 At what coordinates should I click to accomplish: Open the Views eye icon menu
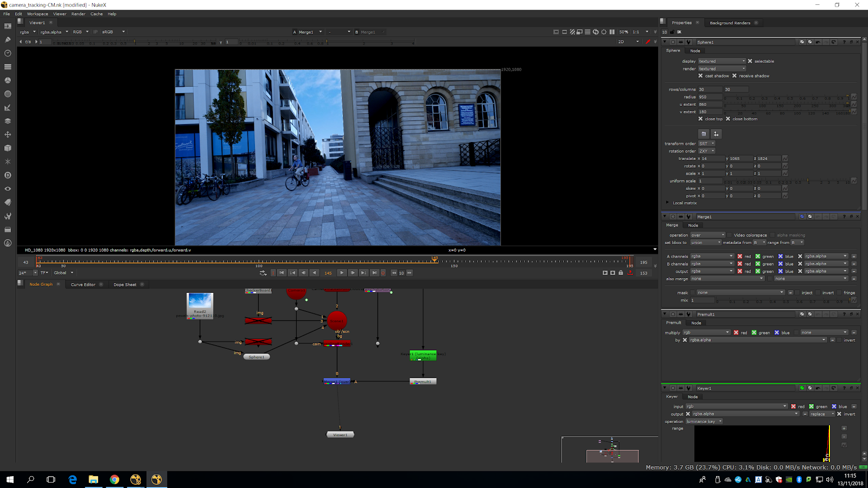[8, 189]
